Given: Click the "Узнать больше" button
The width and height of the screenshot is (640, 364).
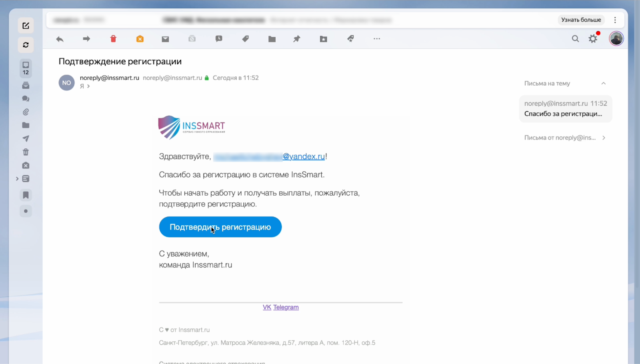Looking at the screenshot, I should point(581,20).
